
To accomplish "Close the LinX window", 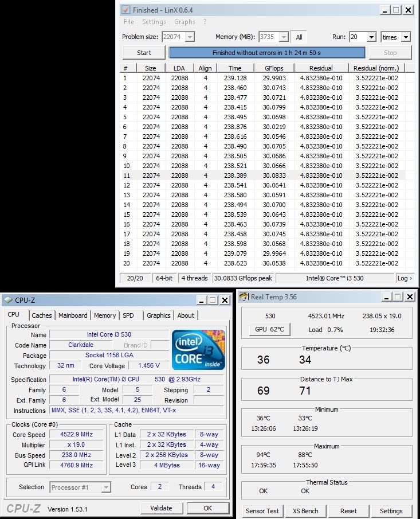I will coord(408,10).
